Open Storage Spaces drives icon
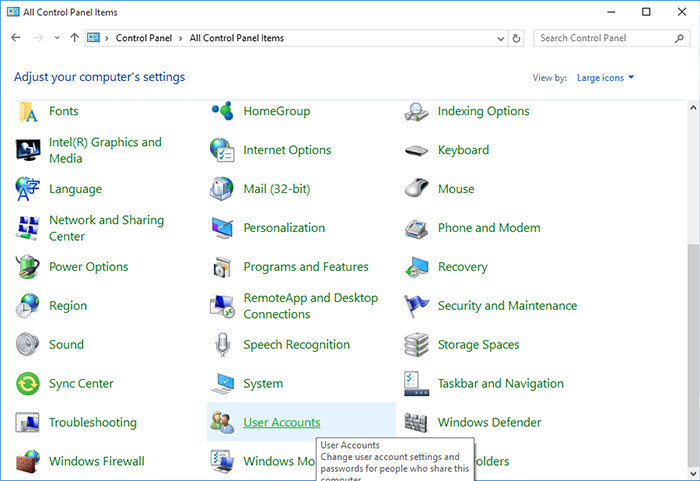Viewport: 700px width, 481px height. coord(417,345)
